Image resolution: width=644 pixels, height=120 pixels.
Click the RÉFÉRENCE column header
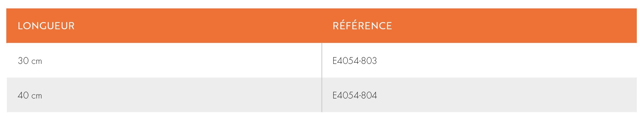362,26
